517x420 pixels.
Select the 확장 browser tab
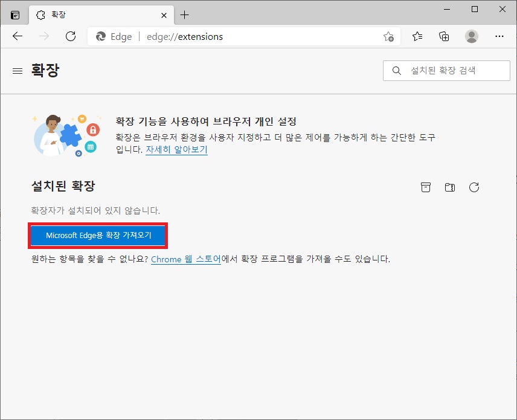[x=101, y=15]
